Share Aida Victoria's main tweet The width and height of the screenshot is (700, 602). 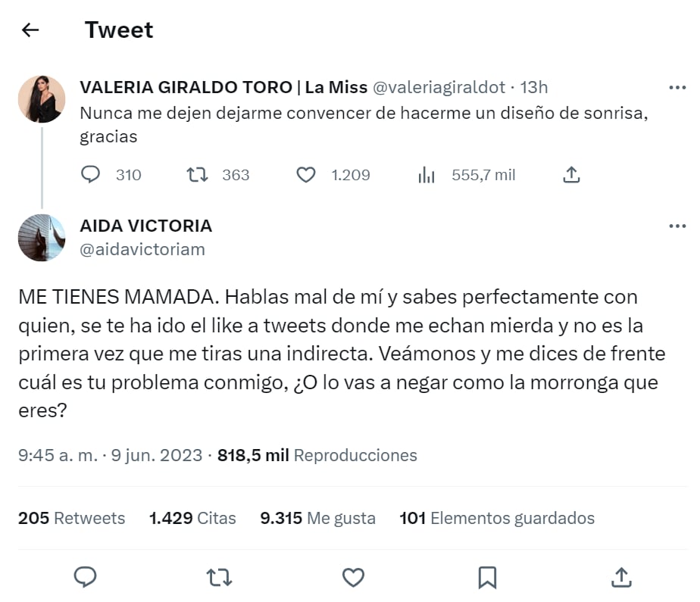tap(620, 578)
